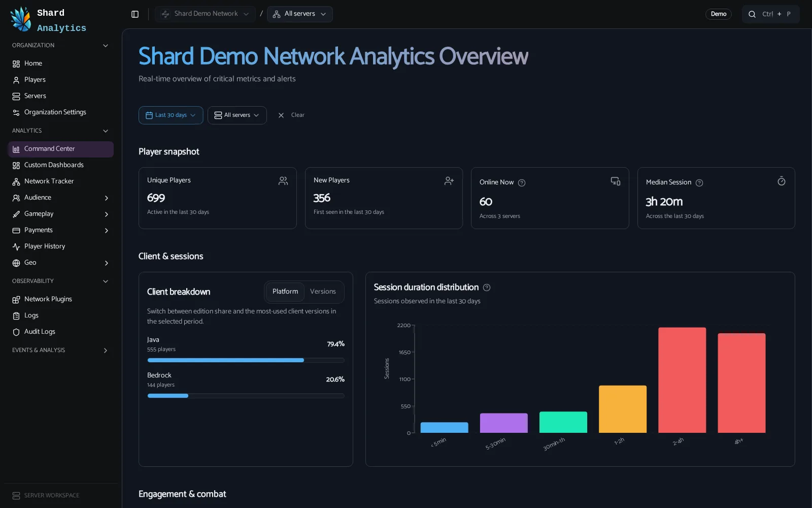
Task: Open Custom Dashboards
Action: (61, 165)
